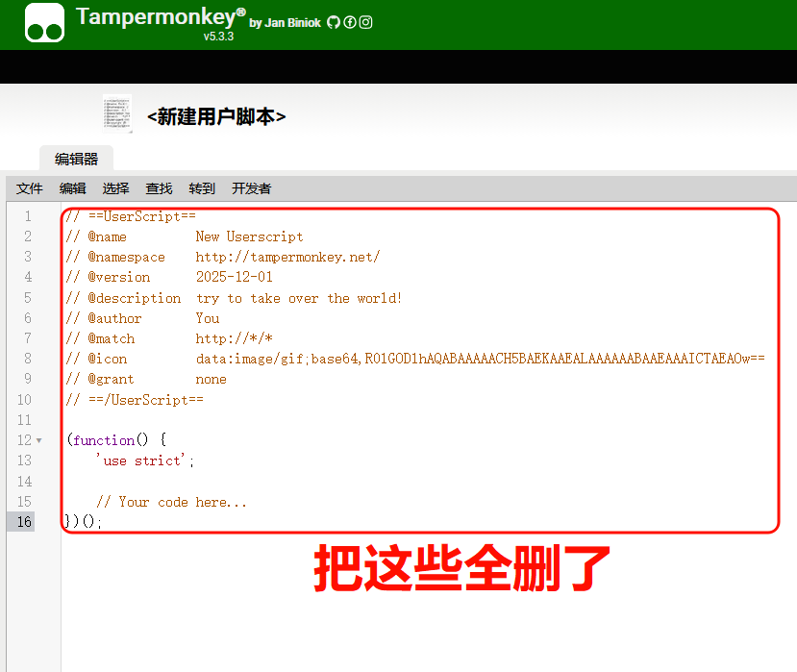Click the Tampermonkey title text
The height and width of the screenshot is (672, 797).
pyautogui.click(x=155, y=16)
